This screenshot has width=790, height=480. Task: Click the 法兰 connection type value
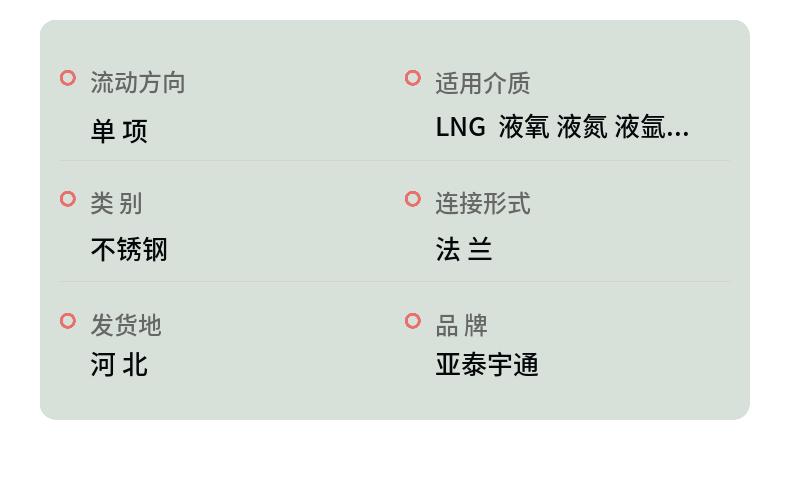pos(464,249)
